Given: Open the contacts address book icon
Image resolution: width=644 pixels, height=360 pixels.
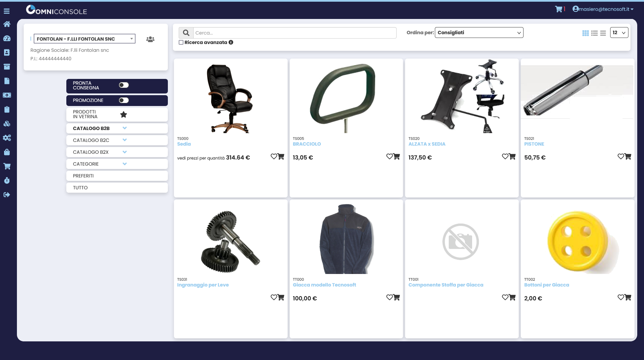Looking at the screenshot, I should click(x=7, y=52).
